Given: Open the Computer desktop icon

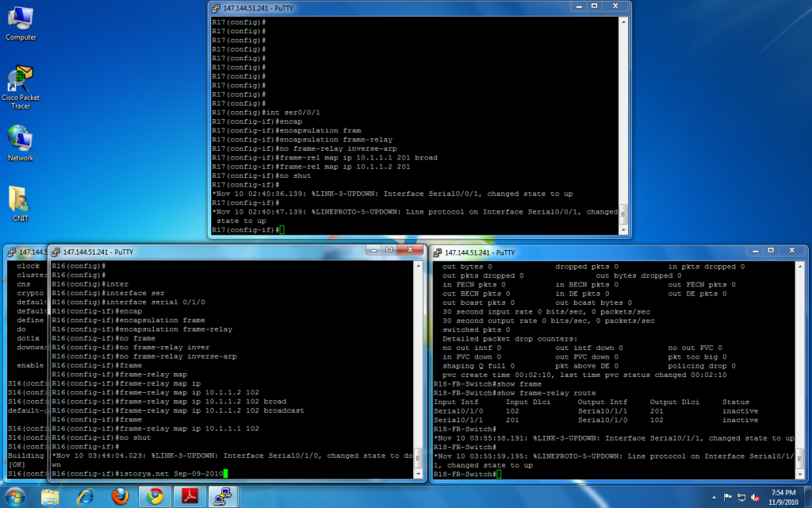Looking at the screenshot, I should (x=21, y=19).
